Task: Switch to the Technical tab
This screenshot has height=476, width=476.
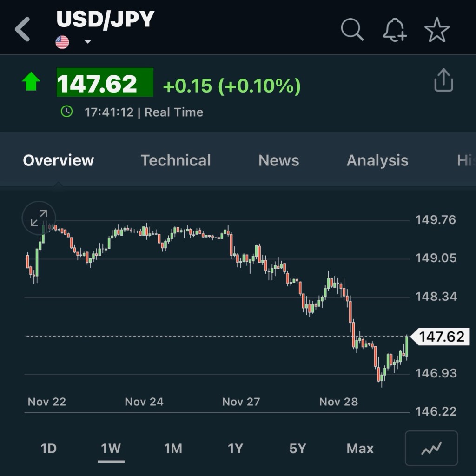Action: [x=176, y=160]
